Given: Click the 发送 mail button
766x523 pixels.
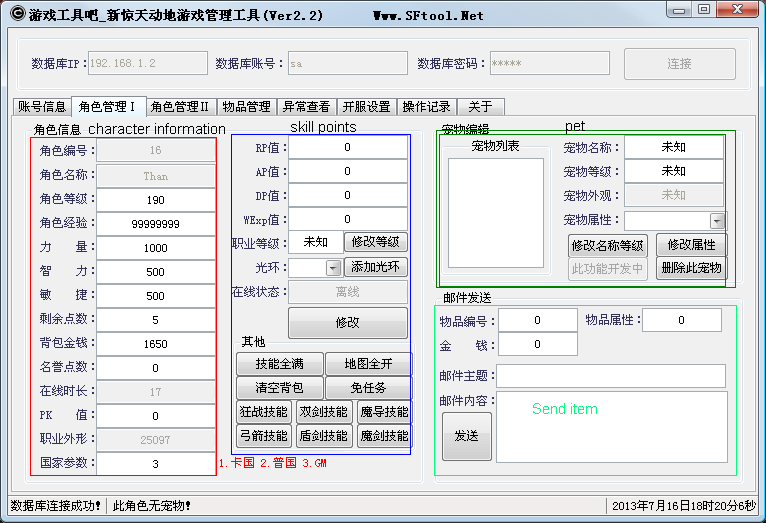Looking at the screenshot, I should [466, 436].
